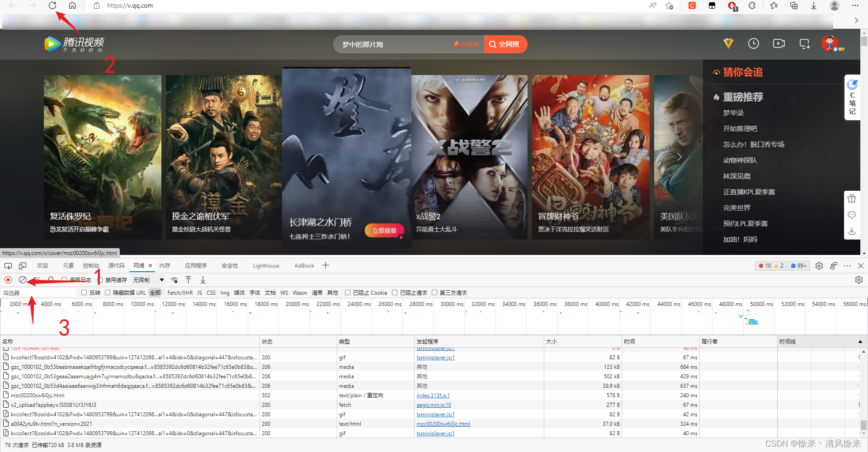Click the 筛选器 filter input field
The image size is (868, 452).
coord(39,292)
